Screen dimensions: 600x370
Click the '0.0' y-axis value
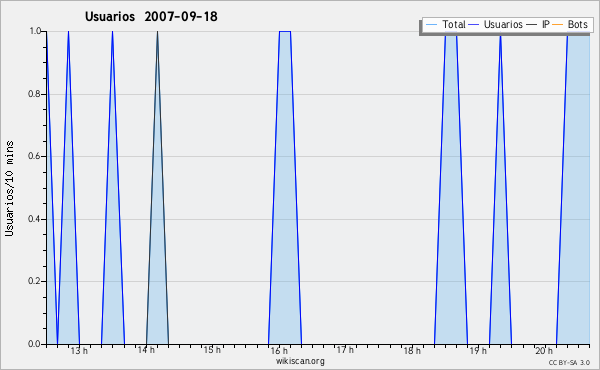tap(35, 344)
